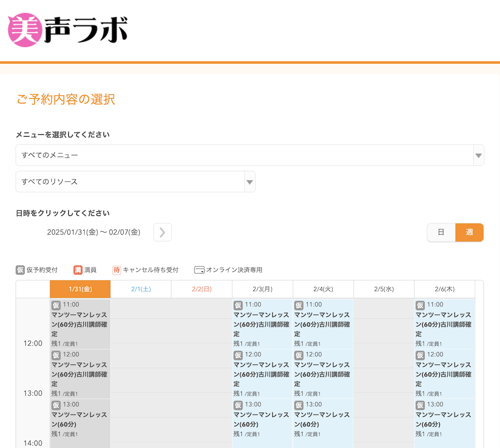Book 2/4 12:00 マンツーマンレッスン slot
The height and width of the screenshot is (448, 500).
tap(323, 374)
